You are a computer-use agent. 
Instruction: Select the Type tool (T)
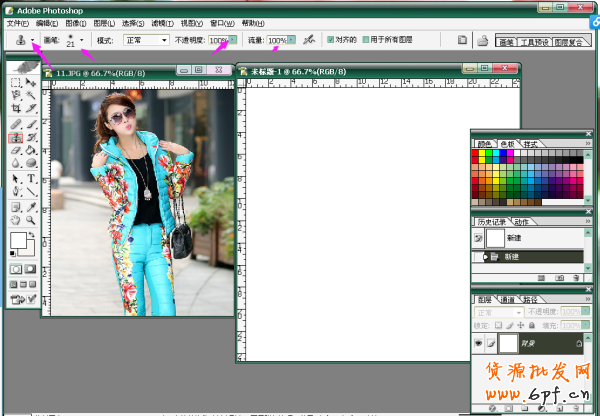[32, 178]
